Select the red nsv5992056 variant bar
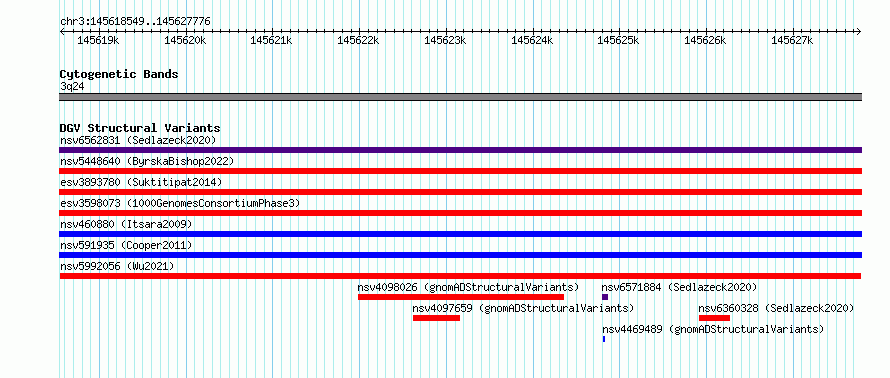 coord(460,276)
